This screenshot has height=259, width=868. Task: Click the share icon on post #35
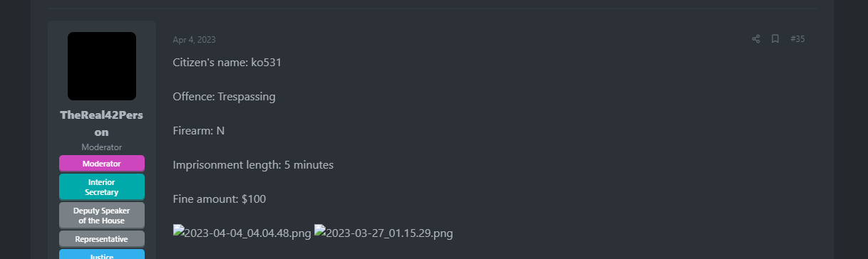pyautogui.click(x=755, y=39)
